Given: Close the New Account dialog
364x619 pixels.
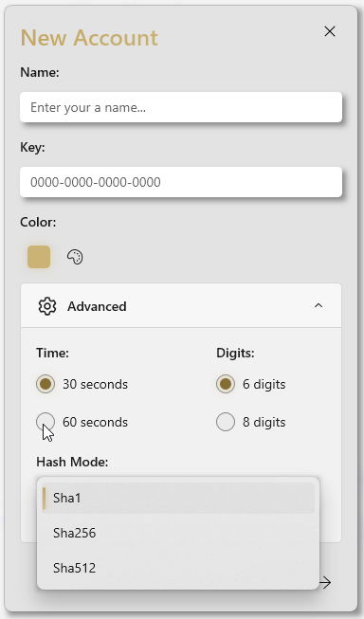Looking at the screenshot, I should (330, 31).
